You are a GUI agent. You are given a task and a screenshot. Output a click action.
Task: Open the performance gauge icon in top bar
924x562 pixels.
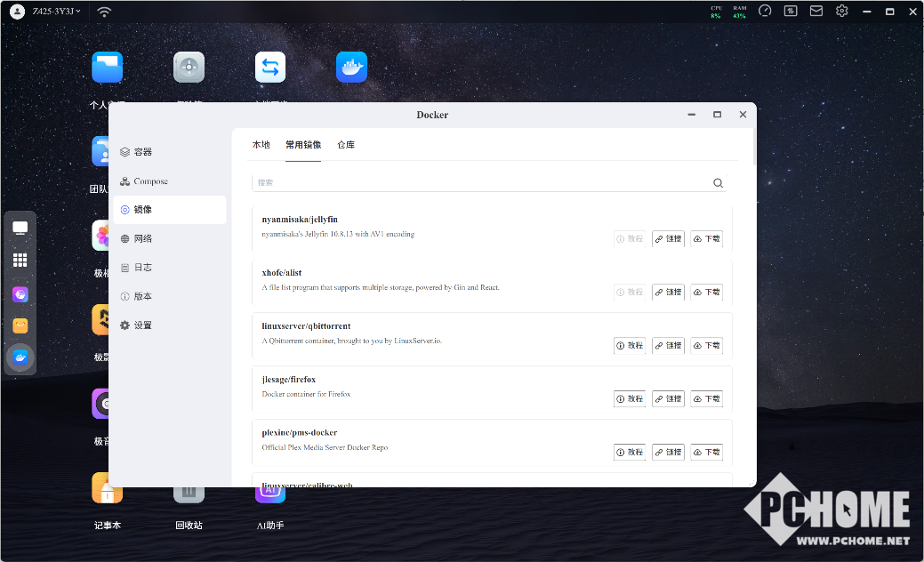coord(765,12)
